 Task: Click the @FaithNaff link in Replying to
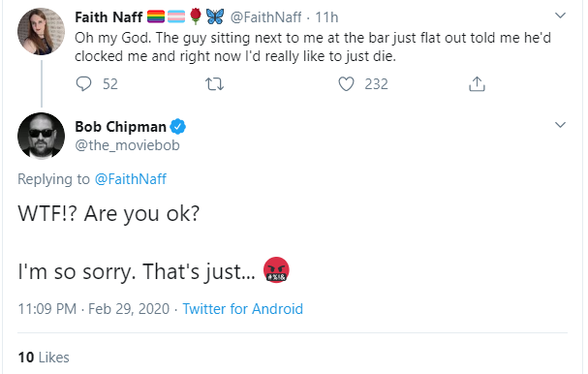(x=131, y=179)
